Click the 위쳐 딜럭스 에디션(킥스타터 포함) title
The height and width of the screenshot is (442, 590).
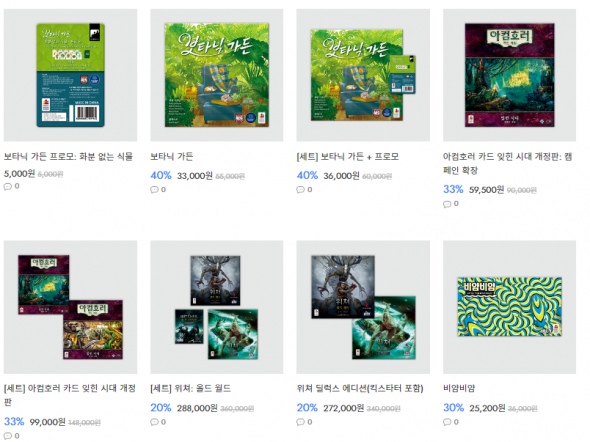coord(360,388)
